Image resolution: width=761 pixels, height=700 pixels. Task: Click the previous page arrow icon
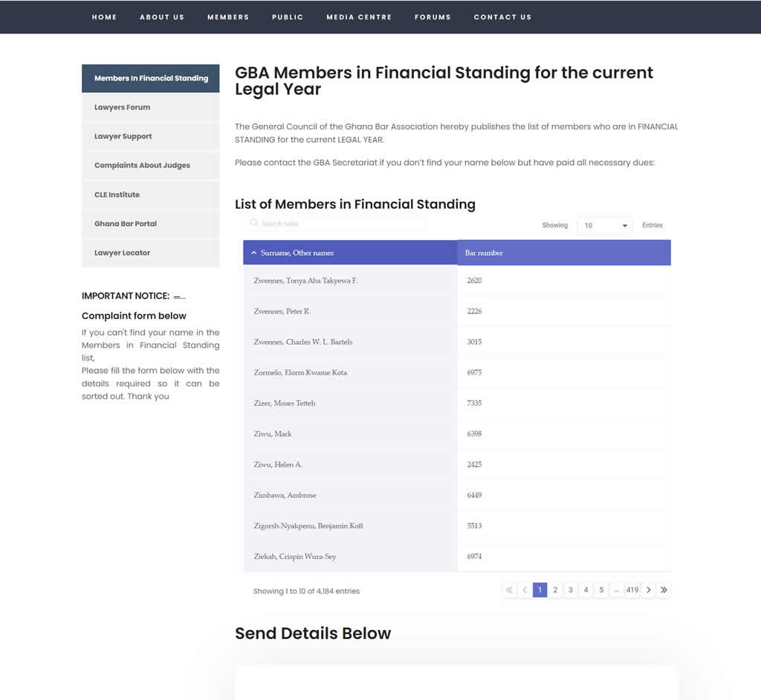(525, 590)
